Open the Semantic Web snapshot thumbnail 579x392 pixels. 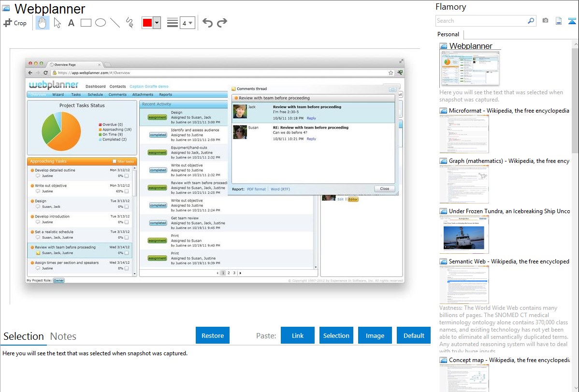[464, 284]
